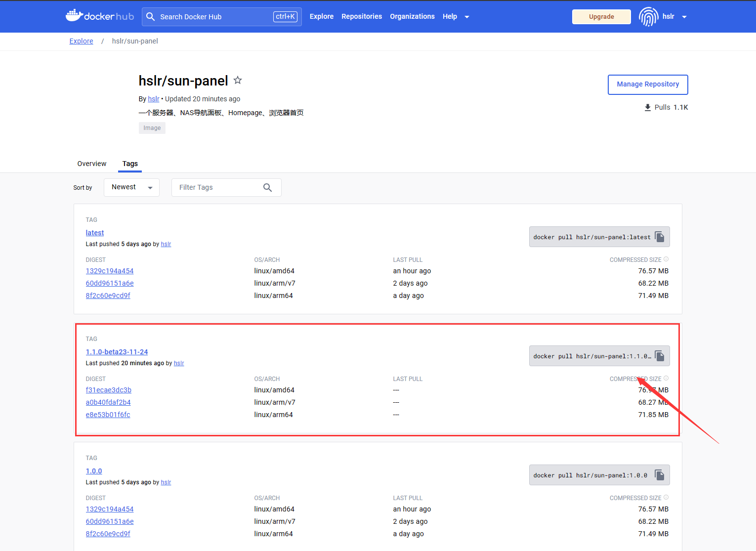Copy the docker pull 1.0.0 command

point(659,475)
